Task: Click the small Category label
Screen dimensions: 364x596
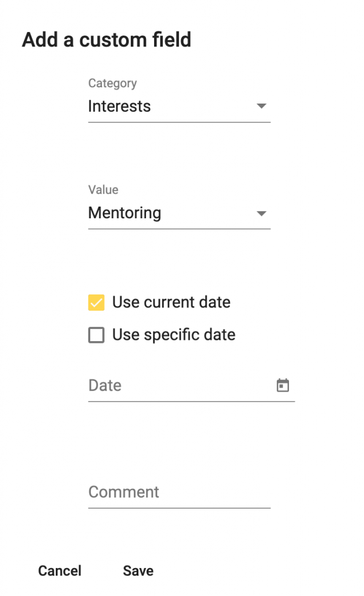Action: point(112,83)
